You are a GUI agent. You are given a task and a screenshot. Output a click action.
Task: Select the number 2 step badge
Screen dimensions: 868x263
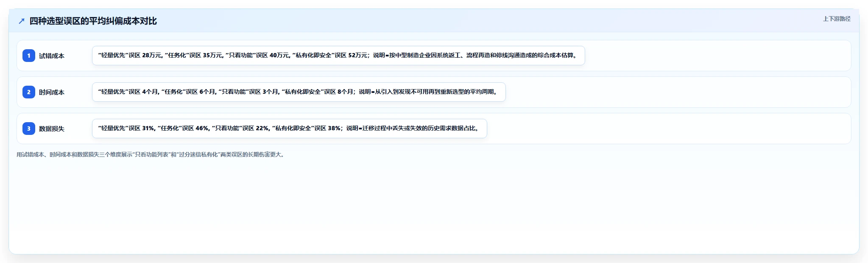[x=29, y=92]
